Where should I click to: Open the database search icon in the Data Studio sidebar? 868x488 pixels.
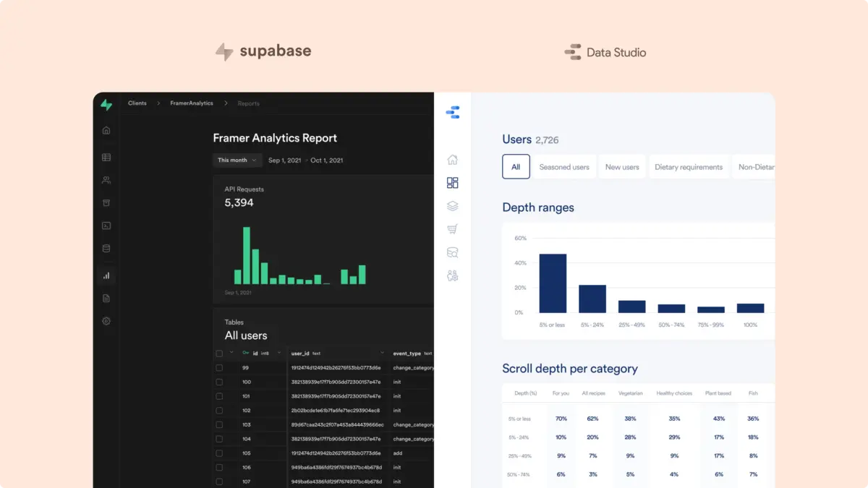pos(453,252)
